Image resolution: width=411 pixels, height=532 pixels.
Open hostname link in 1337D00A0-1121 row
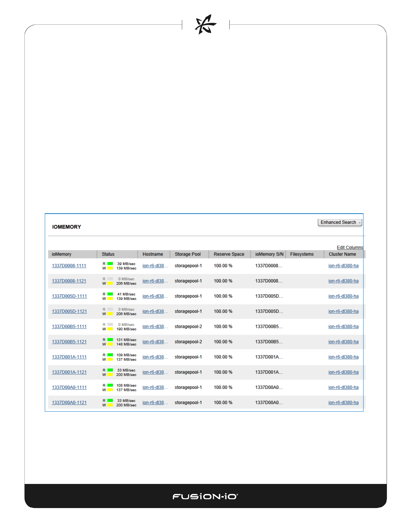[x=155, y=403]
